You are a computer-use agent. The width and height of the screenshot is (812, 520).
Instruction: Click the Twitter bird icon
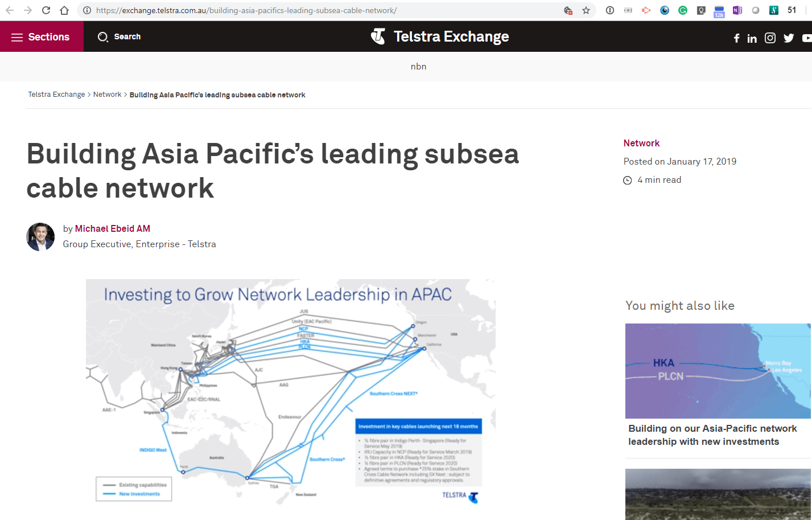click(x=788, y=38)
